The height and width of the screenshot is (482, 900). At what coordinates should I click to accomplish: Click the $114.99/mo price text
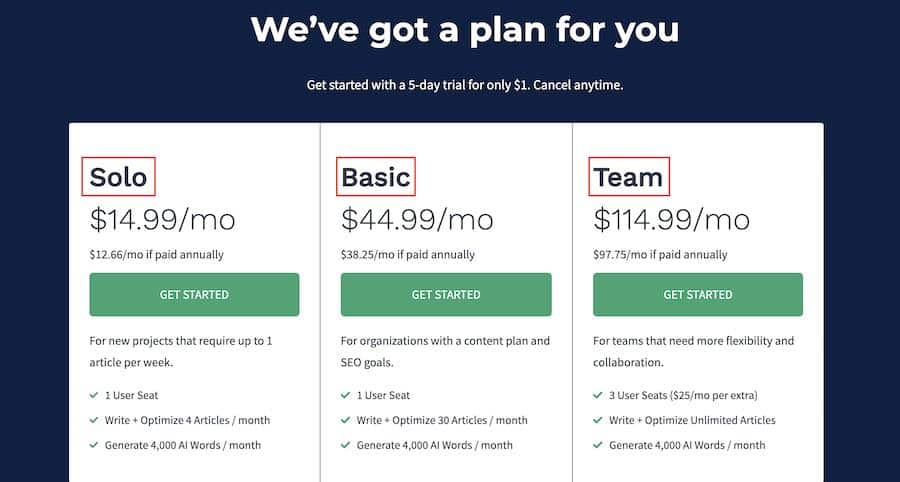click(x=672, y=220)
